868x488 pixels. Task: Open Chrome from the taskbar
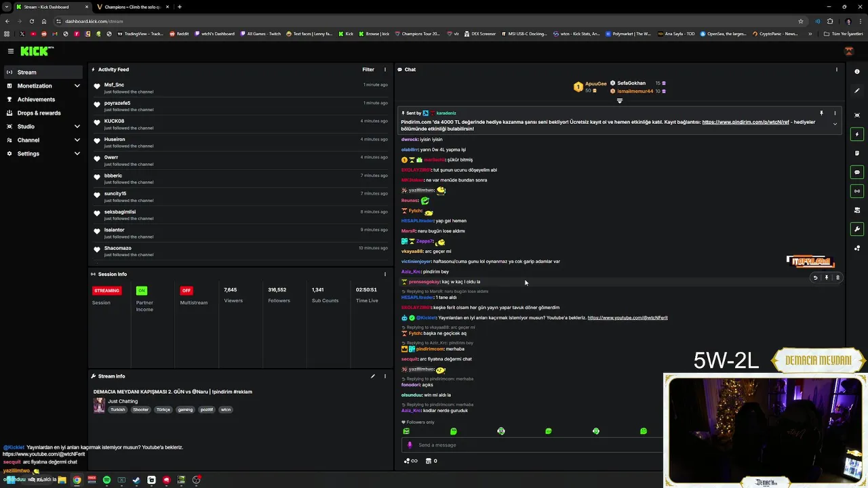77,480
